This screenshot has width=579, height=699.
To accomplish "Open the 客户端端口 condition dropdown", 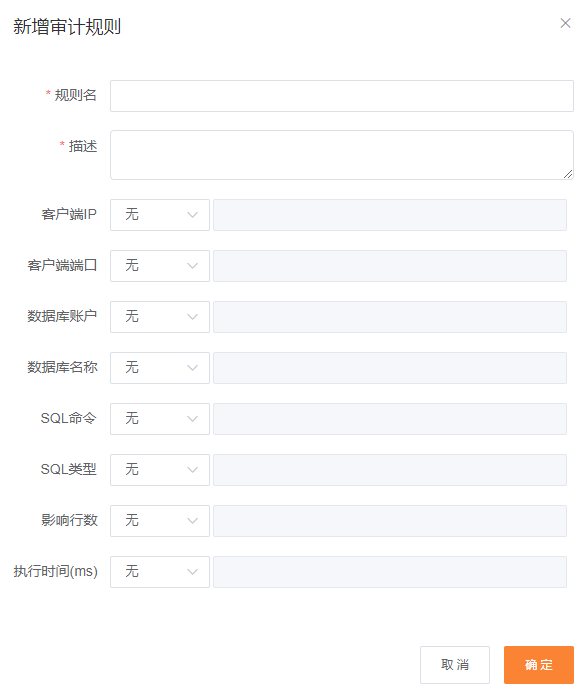I will coord(160,266).
